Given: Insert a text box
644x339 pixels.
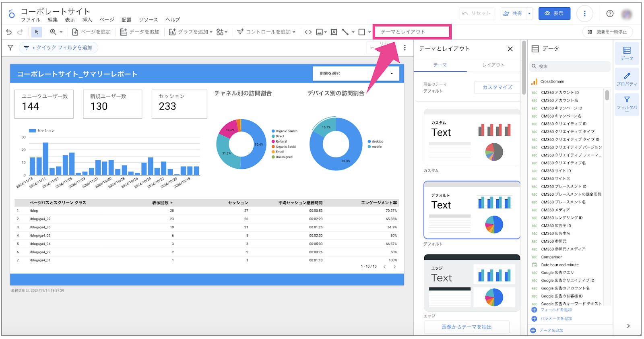Looking at the screenshot, I should tap(334, 32).
